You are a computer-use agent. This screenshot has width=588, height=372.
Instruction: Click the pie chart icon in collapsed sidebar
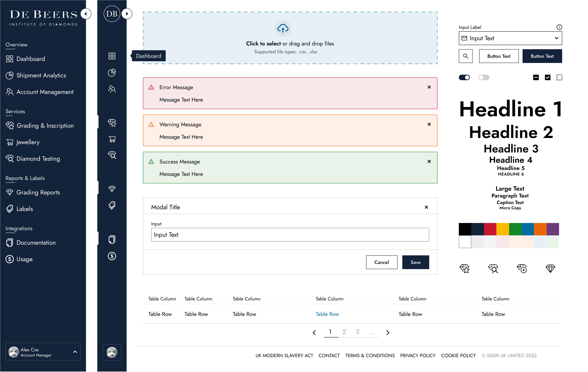(x=112, y=72)
